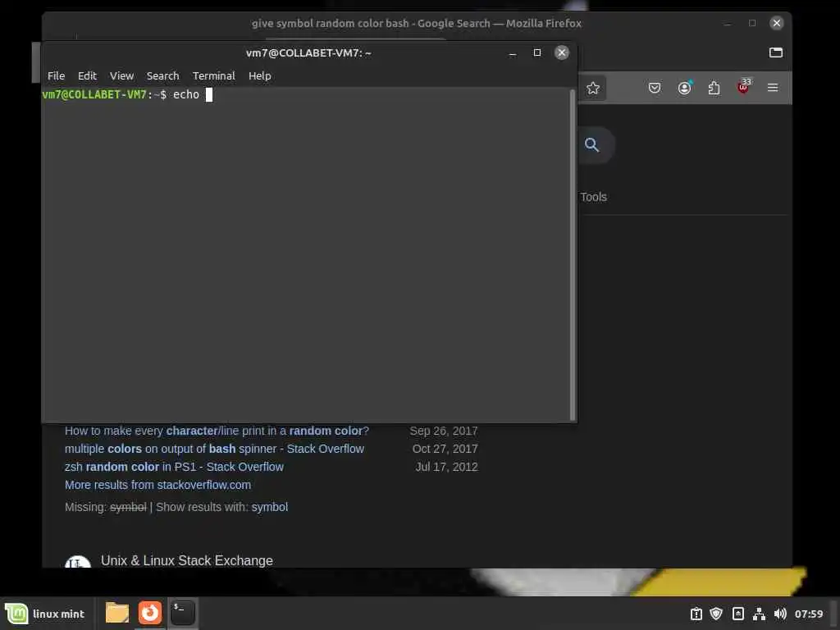
Task: Click the Firefox window title bar text
Action: [x=416, y=24]
